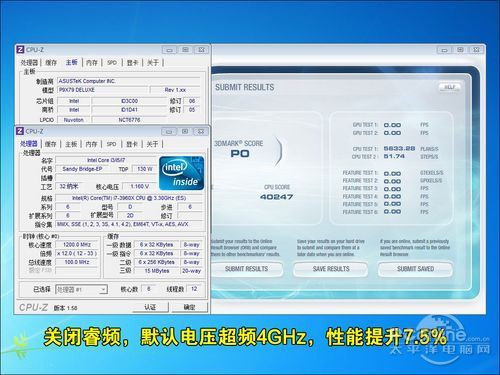Viewport: 500px width, 375px height.
Task: Select the SPD tab in the front CPU-Z window
Action: pyautogui.click(x=111, y=144)
